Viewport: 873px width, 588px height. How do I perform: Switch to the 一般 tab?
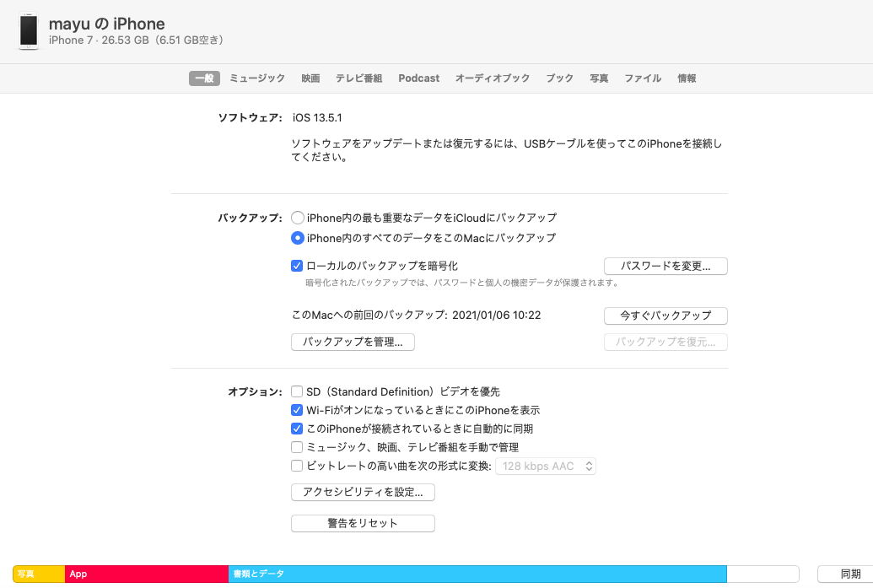click(204, 78)
